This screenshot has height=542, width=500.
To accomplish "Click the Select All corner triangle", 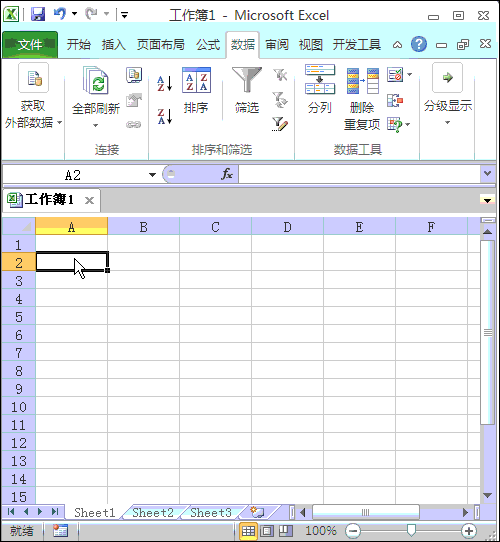I will (19, 226).
